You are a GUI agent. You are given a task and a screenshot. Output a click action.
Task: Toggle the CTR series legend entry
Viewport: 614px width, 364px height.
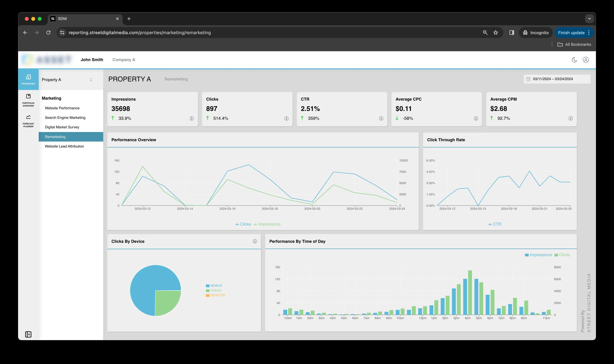point(495,224)
